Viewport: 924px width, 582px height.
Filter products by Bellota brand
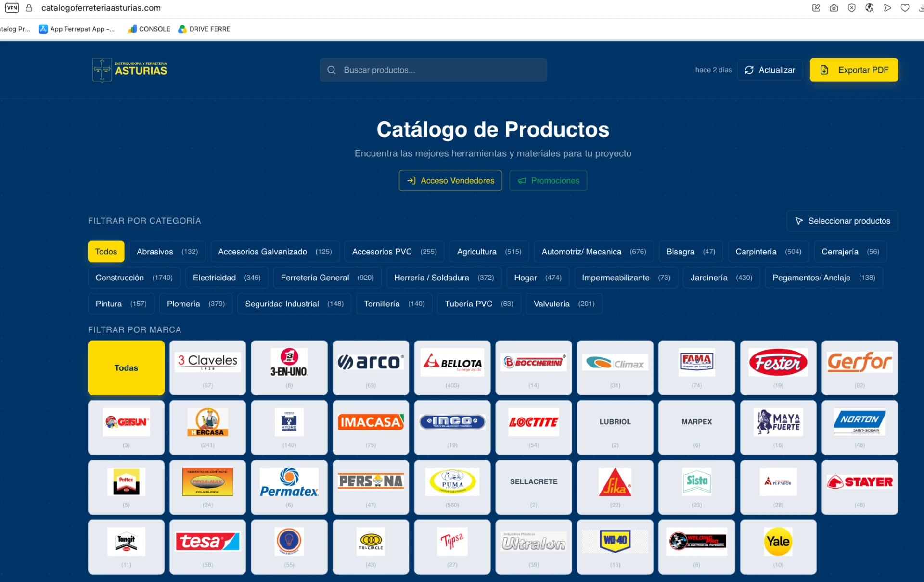(452, 367)
